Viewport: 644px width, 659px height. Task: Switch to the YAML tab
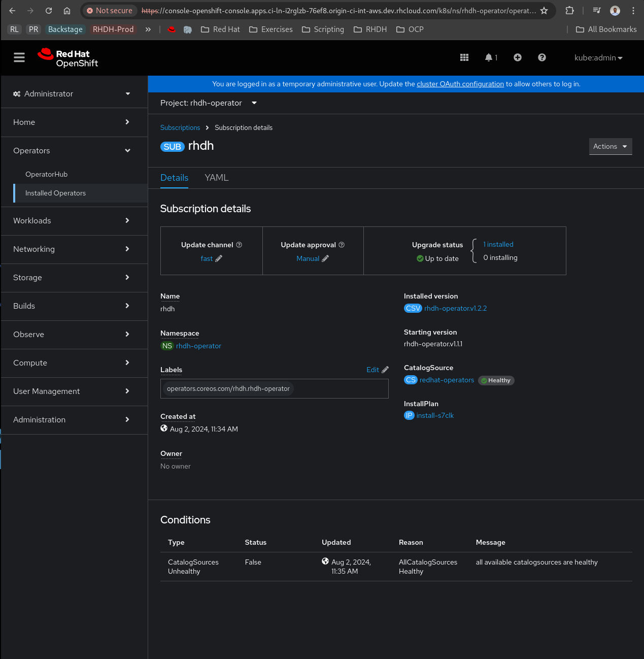216,178
